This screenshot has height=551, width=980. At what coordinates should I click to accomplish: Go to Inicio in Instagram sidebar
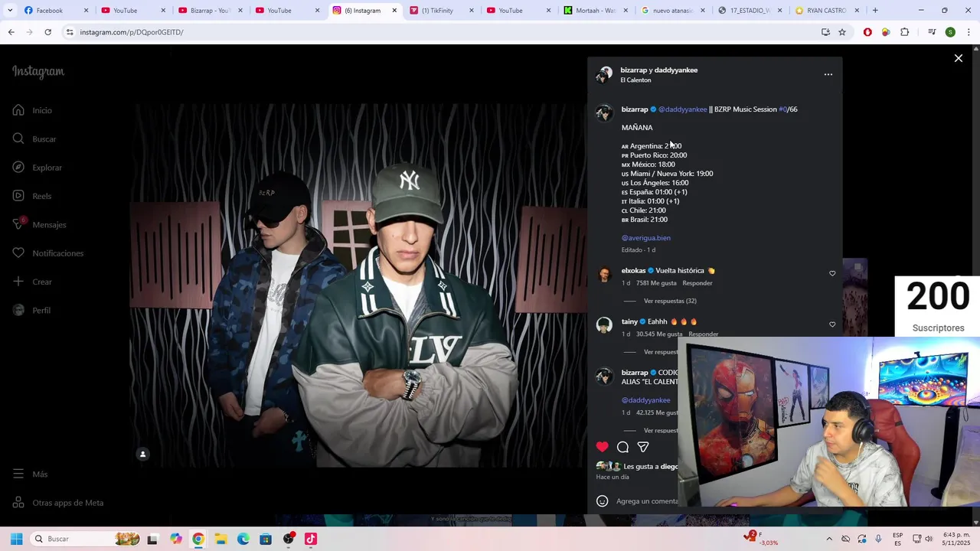[x=32, y=110]
